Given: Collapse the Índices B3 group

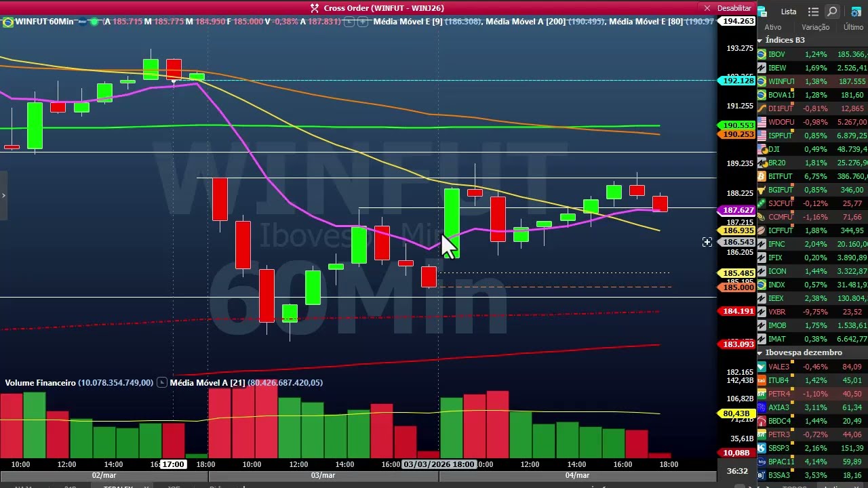Looking at the screenshot, I should coord(760,41).
